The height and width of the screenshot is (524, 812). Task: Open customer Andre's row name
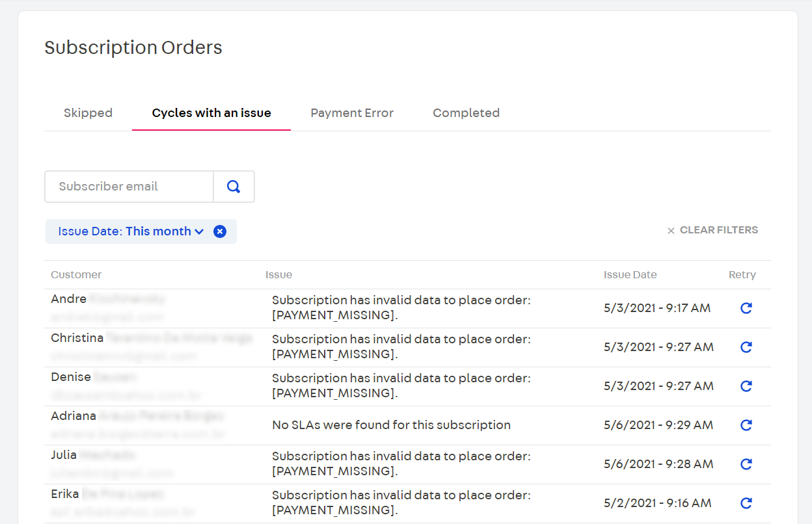tap(69, 299)
